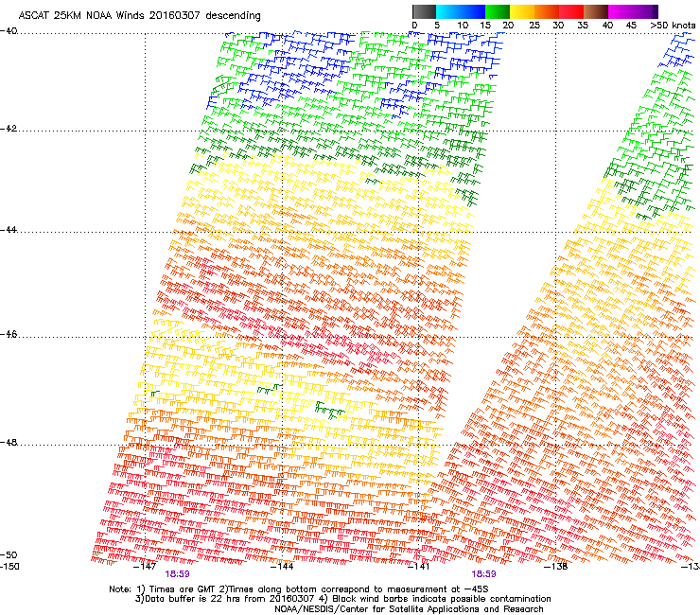700x615 pixels.
Task: Select the '-42' latitude axis label
Action: pos(9,129)
